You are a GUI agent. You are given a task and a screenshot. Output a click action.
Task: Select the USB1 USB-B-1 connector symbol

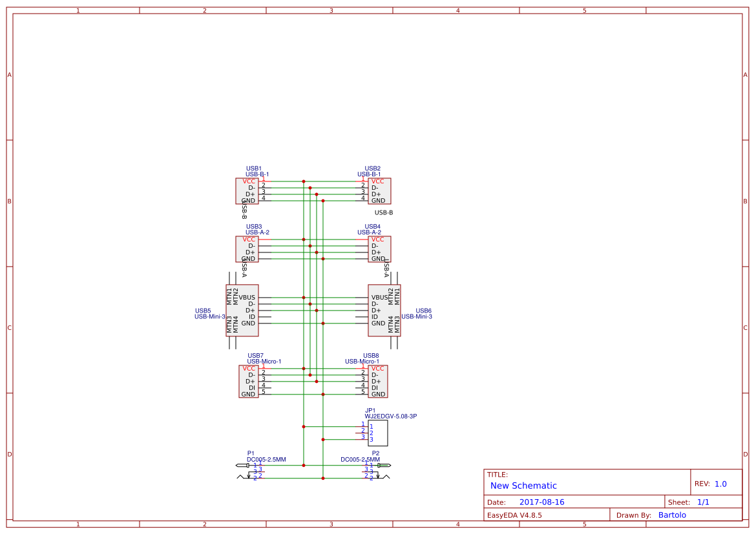[x=248, y=191]
